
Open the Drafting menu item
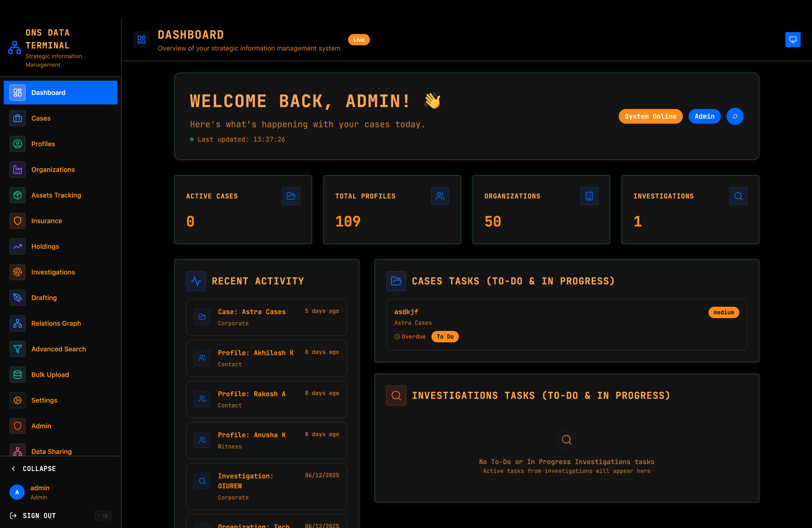tap(60, 298)
